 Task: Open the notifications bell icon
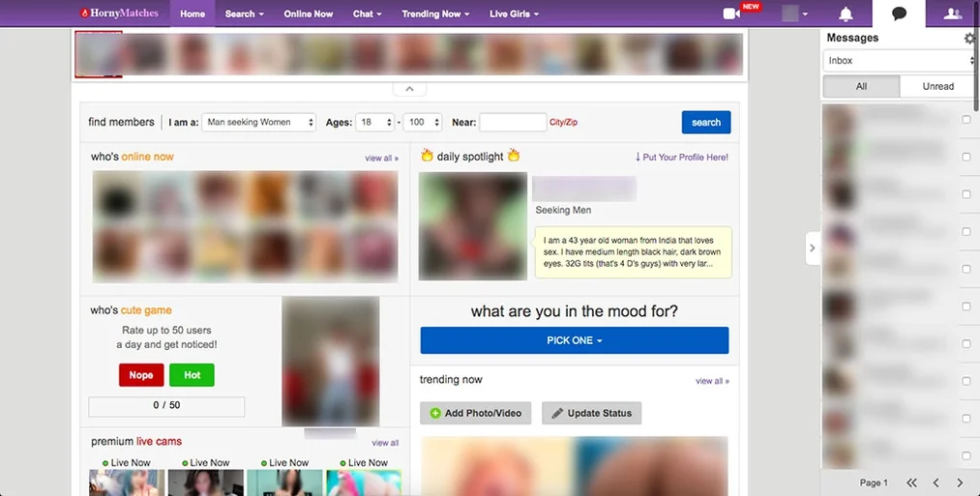[x=846, y=14]
